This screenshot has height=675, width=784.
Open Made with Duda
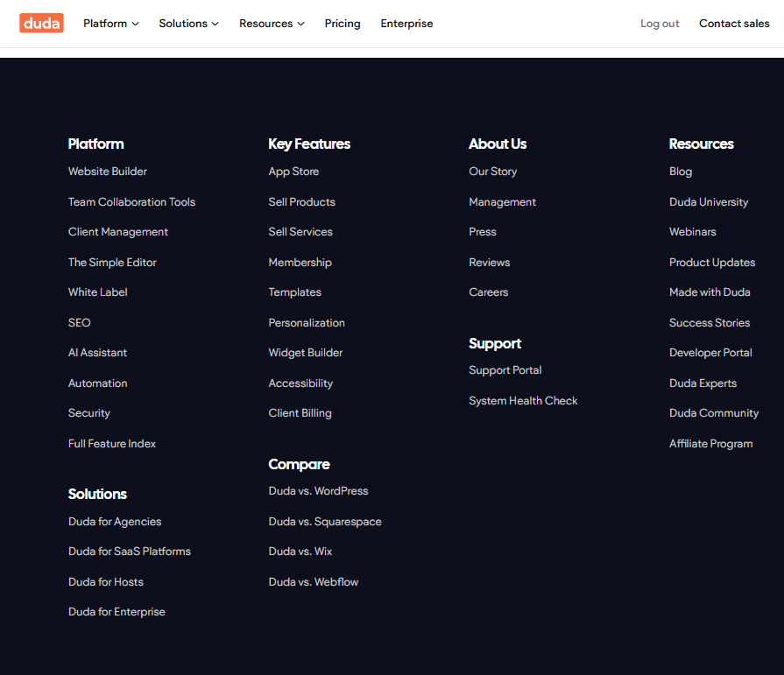(x=710, y=292)
